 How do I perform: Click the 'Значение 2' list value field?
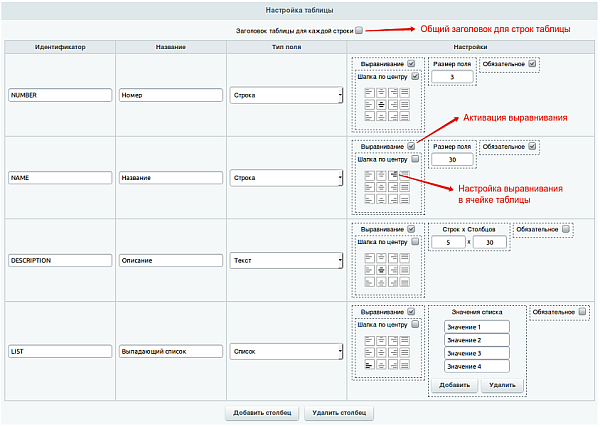click(x=476, y=340)
